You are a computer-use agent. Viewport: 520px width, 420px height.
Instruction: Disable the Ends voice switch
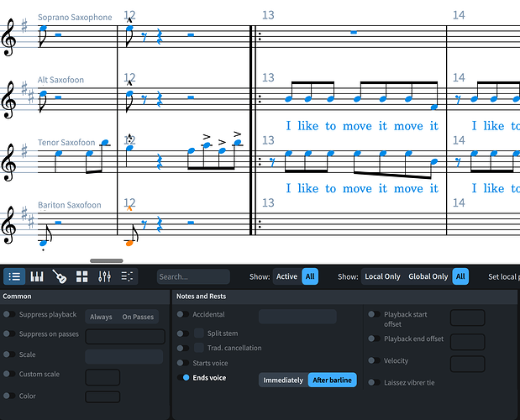coord(183,377)
